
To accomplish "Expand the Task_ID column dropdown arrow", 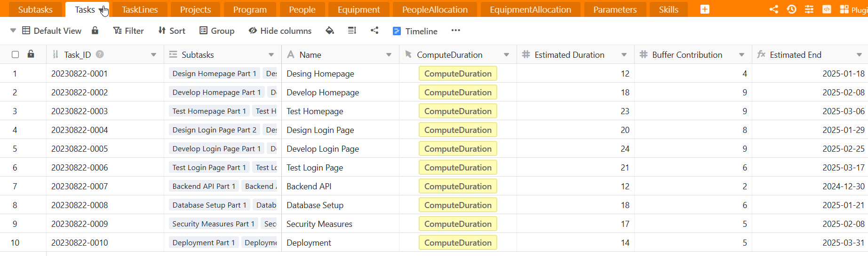I will pos(153,55).
